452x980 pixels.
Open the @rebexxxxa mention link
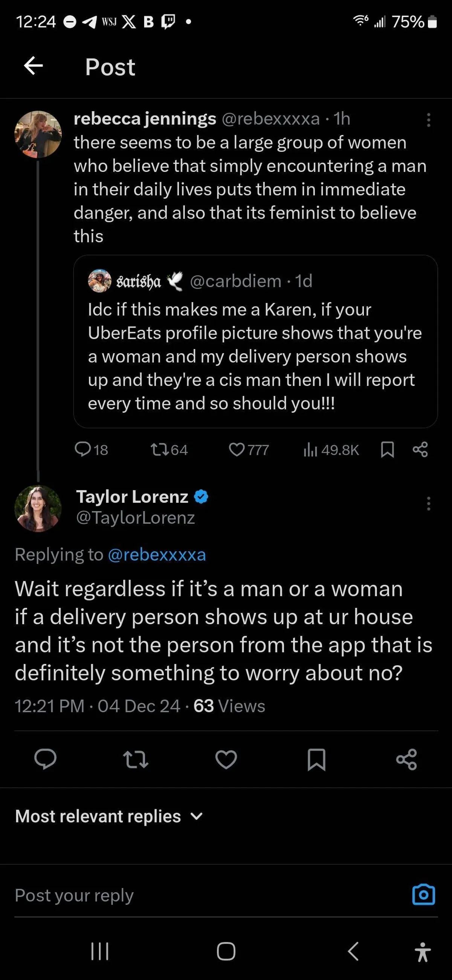(157, 555)
